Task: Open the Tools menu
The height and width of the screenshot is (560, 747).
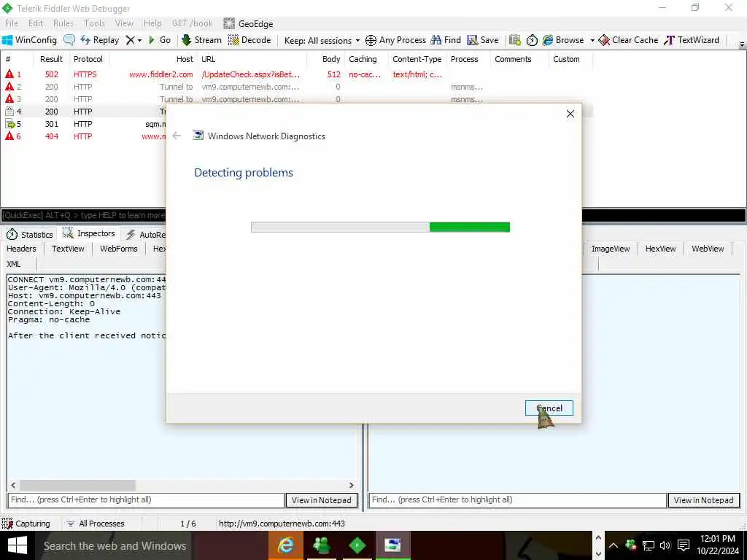Action: tap(94, 23)
